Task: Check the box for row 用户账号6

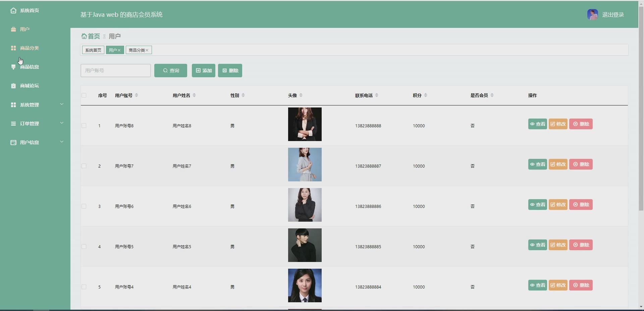Action: point(84,206)
